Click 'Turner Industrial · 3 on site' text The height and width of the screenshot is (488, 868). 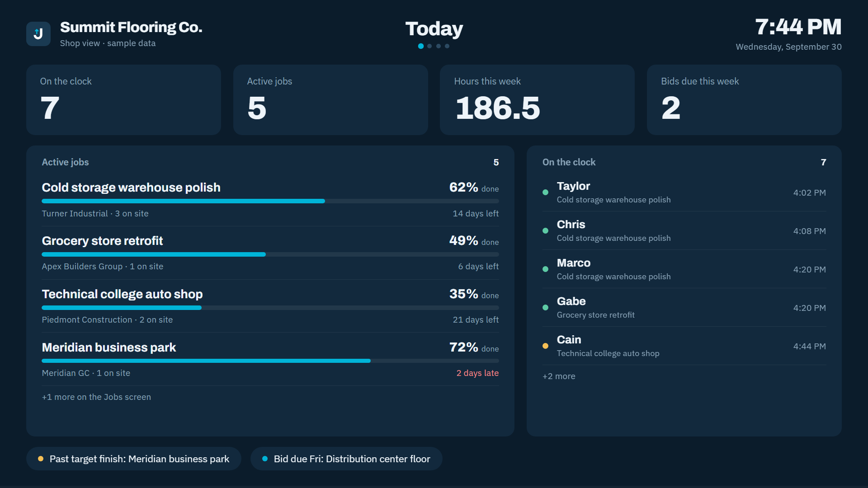point(95,214)
